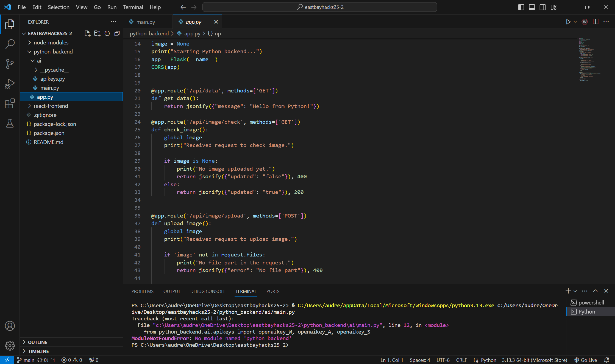Open the Testing flask icon
The image size is (615, 364).
[10, 123]
